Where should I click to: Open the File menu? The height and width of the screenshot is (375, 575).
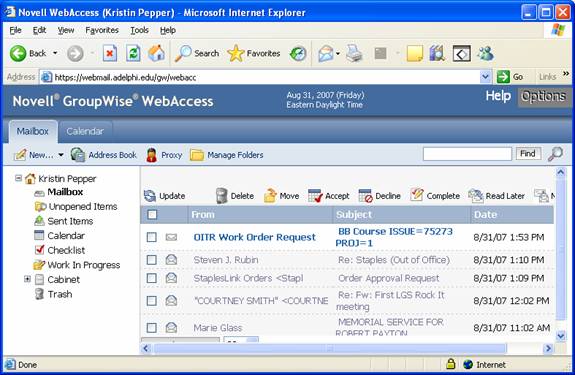[15, 30]
